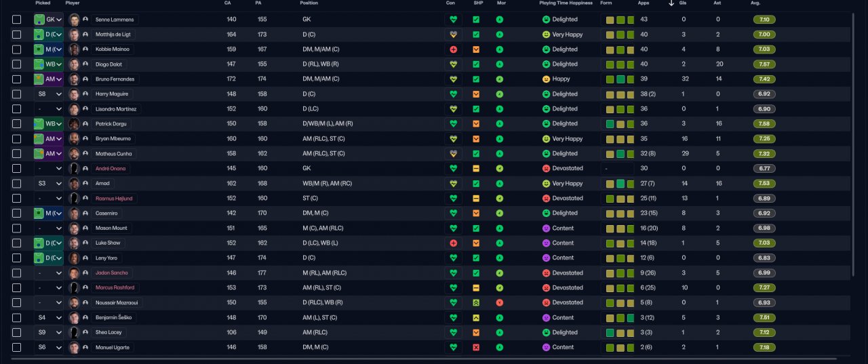868x364 pixels.
Task: Open the picked dropdown for Kobbie Mainoo
Action: click(x=48, y=49)
